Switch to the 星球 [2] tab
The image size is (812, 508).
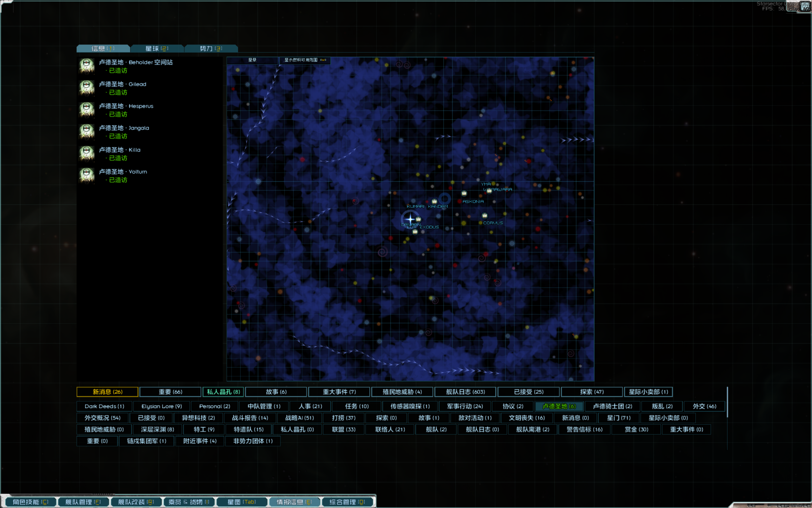coord(157,48)
